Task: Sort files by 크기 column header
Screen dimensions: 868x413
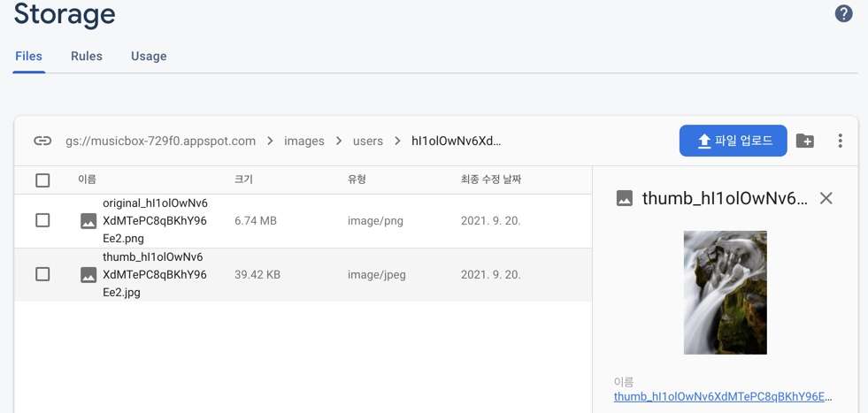Action: pos(243,180)
